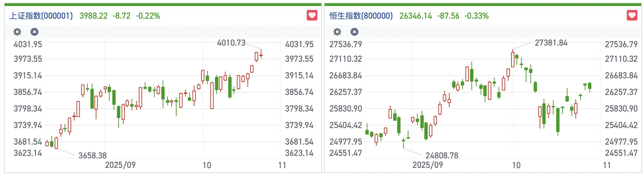Open settings gear on 恒生指数 chart
Screen dimensions: 644x175
337,32
